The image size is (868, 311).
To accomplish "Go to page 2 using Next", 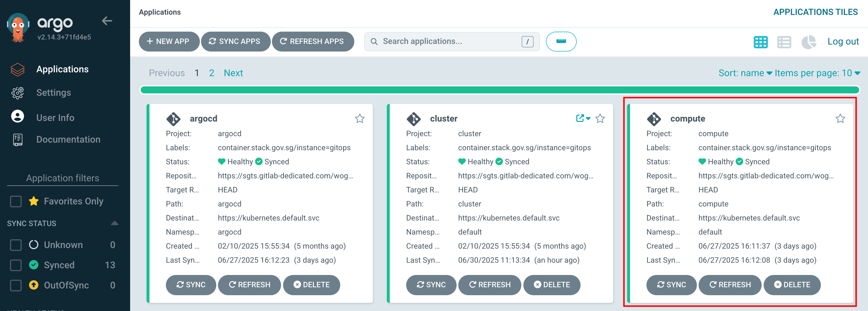I will coord(233,73).
